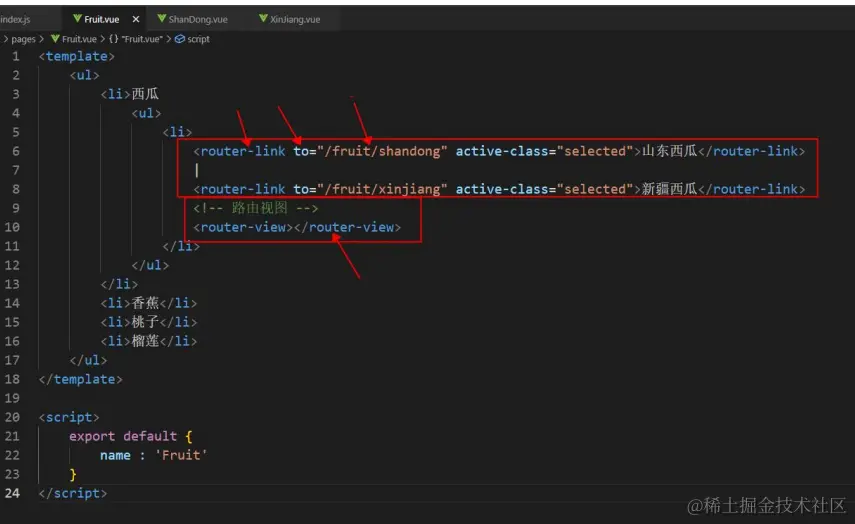Select the Fruit.vue tab

tap(102, 19)
